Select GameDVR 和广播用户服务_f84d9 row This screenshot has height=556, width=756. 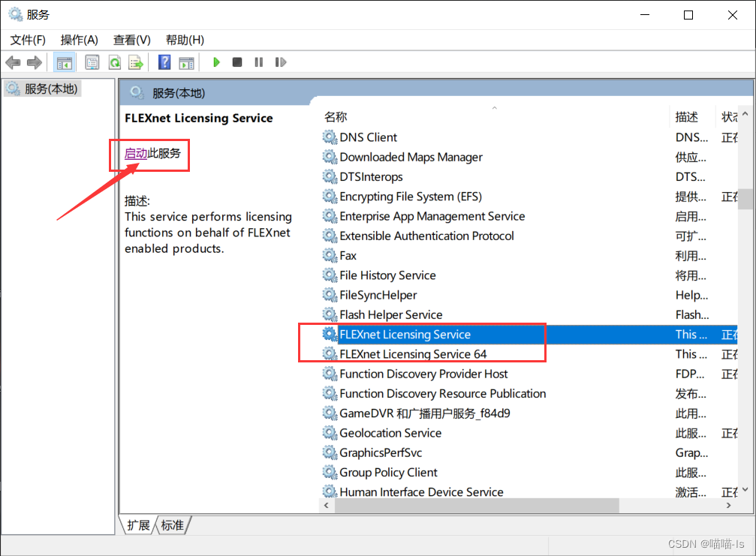click(x=529, y=413)
